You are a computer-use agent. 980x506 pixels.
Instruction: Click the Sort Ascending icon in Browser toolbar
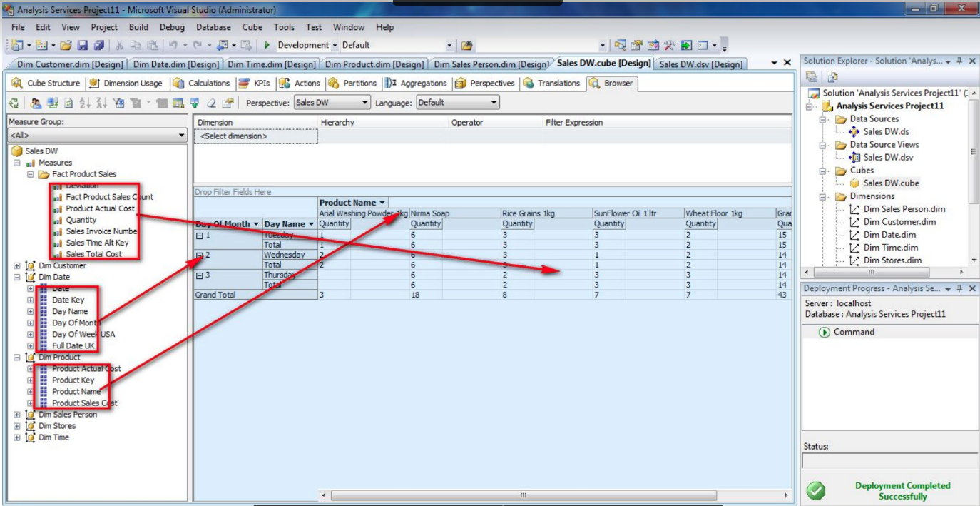(x=86, y=103)
